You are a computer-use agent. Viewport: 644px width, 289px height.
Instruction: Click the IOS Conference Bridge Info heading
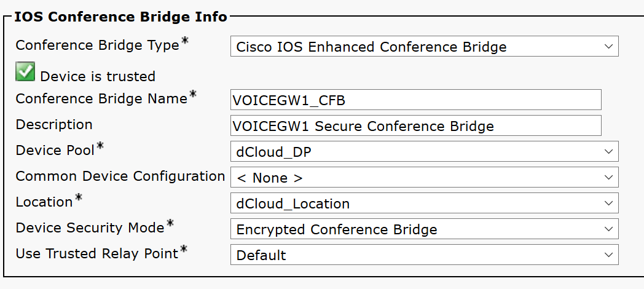(120, 17)
